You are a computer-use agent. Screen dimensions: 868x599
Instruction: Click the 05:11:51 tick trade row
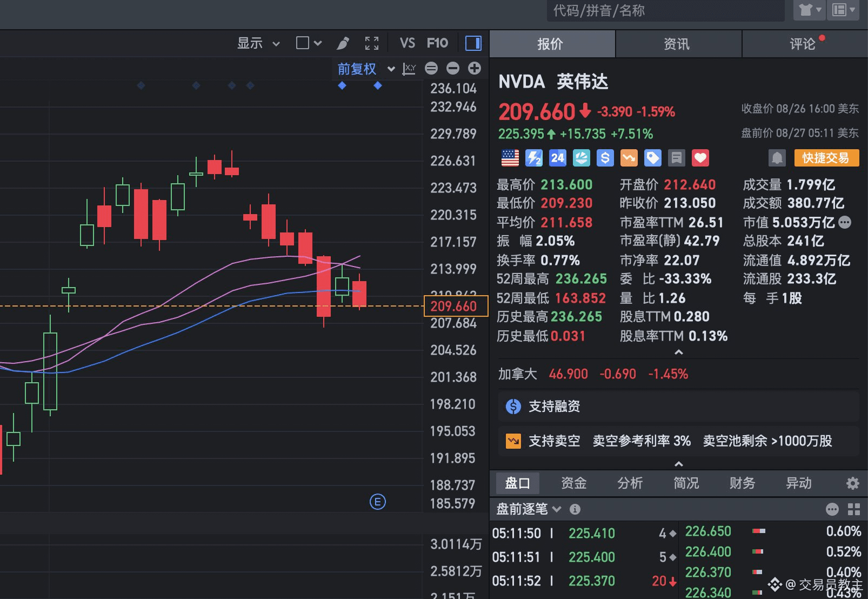pos(584,557)
